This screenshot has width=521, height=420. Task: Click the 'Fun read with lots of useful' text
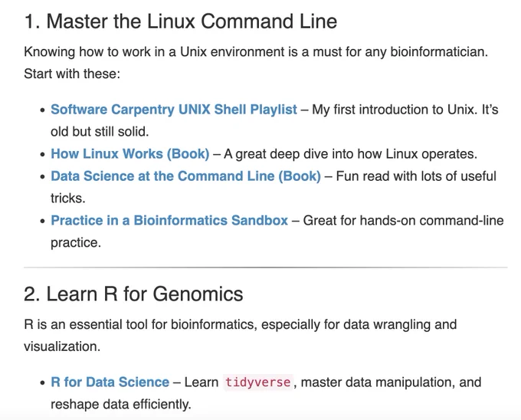(416, 176)
